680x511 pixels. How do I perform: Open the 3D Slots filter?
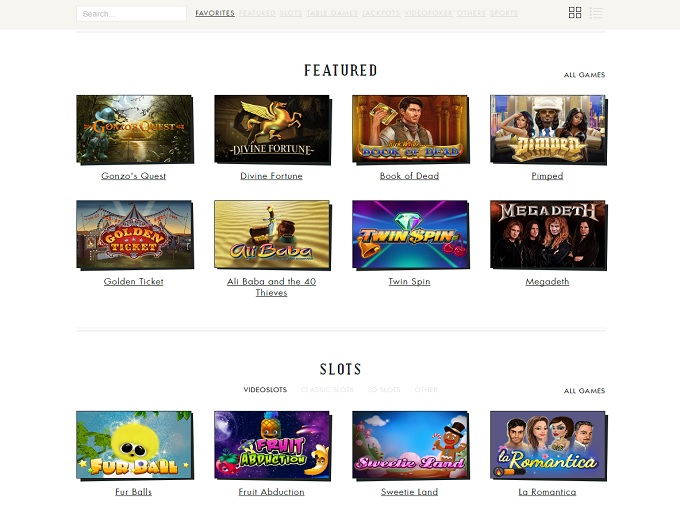pyautogui.click(x=384, y=390)
